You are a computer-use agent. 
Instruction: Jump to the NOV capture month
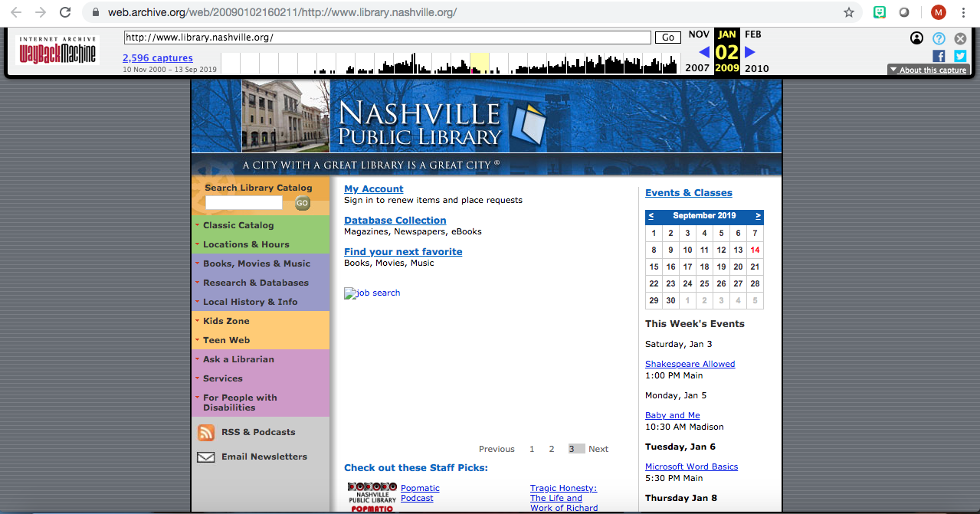(x=699, y=34)
